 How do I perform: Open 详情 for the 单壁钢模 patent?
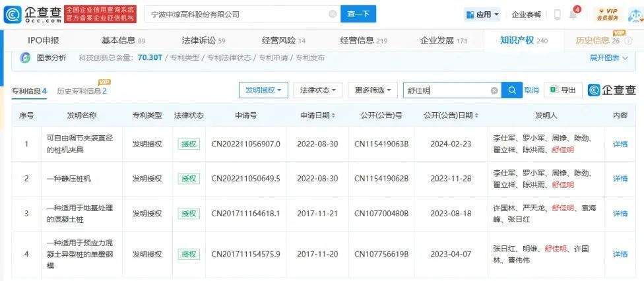coord(620,255)
